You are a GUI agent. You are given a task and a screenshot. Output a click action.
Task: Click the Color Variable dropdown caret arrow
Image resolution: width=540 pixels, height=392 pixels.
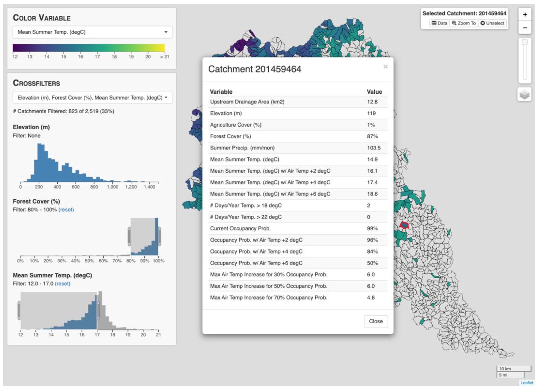point(166,32)
